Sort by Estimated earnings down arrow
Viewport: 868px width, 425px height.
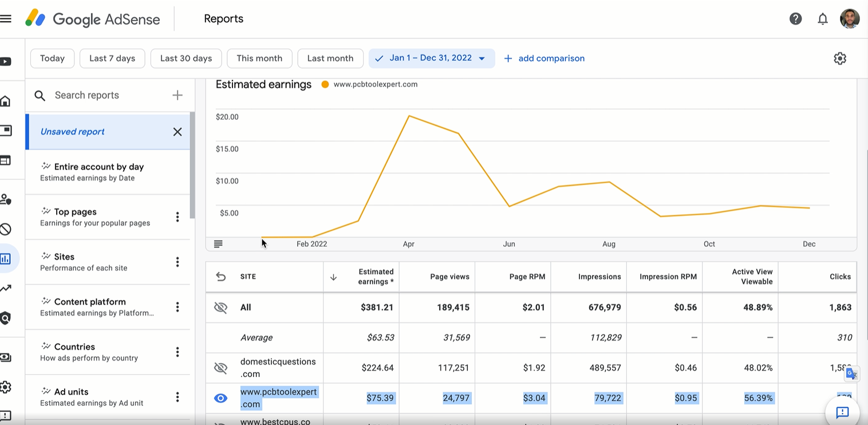click(333, 277)
